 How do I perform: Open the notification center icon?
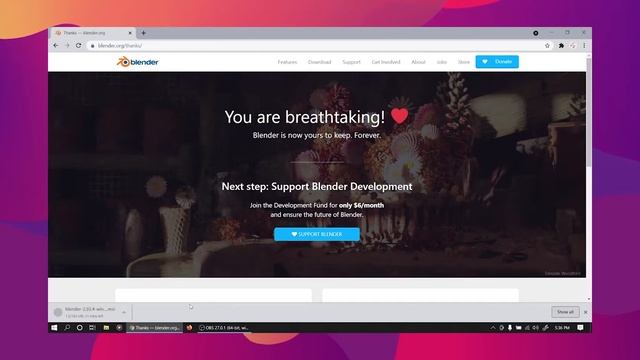[x=580, y=327]
